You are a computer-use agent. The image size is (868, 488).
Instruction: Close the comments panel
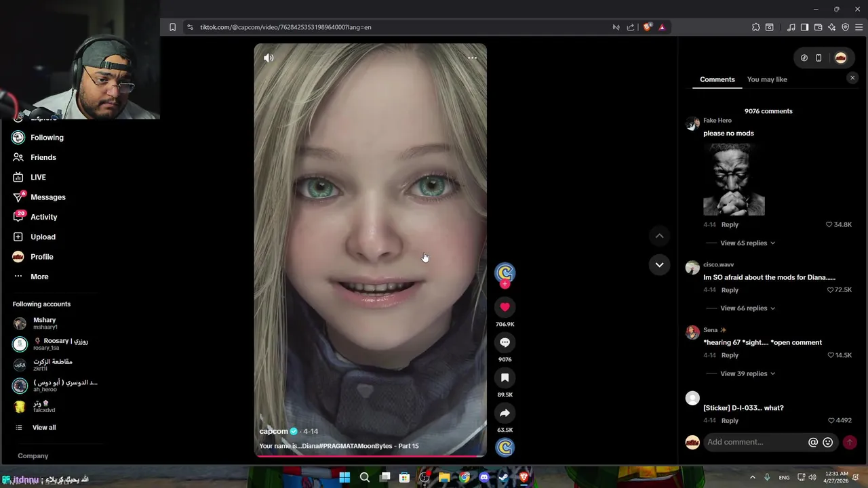point(852,79)
